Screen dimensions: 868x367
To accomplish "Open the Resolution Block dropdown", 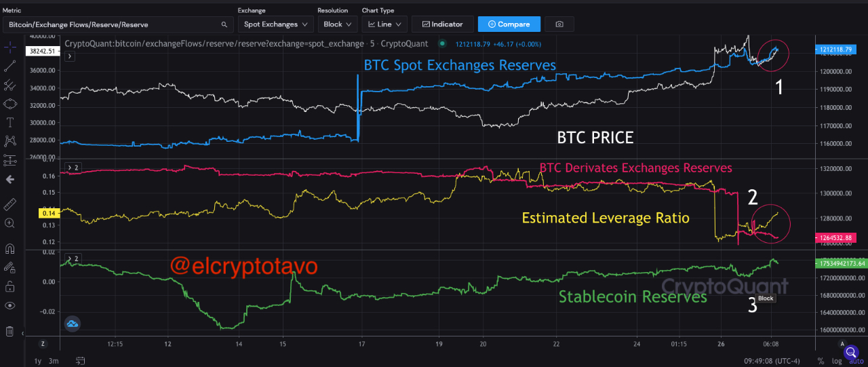I will click(337, 24).
